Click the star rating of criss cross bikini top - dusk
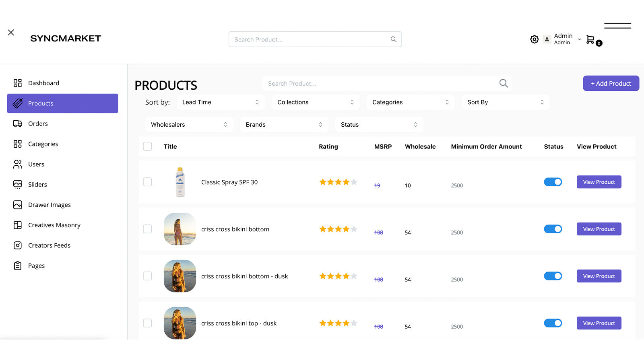 pyautogui.click(x=338, y=323)
